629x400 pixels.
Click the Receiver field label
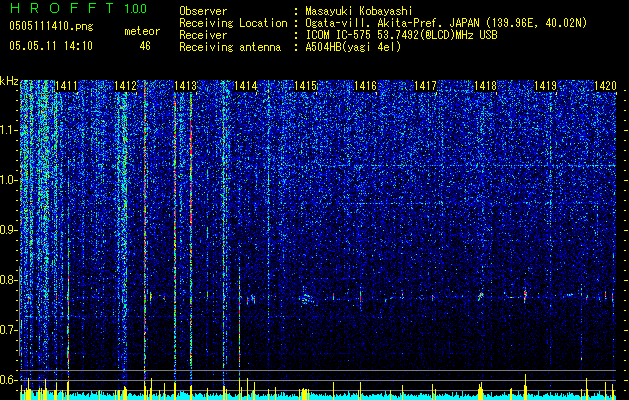point(203,35)
